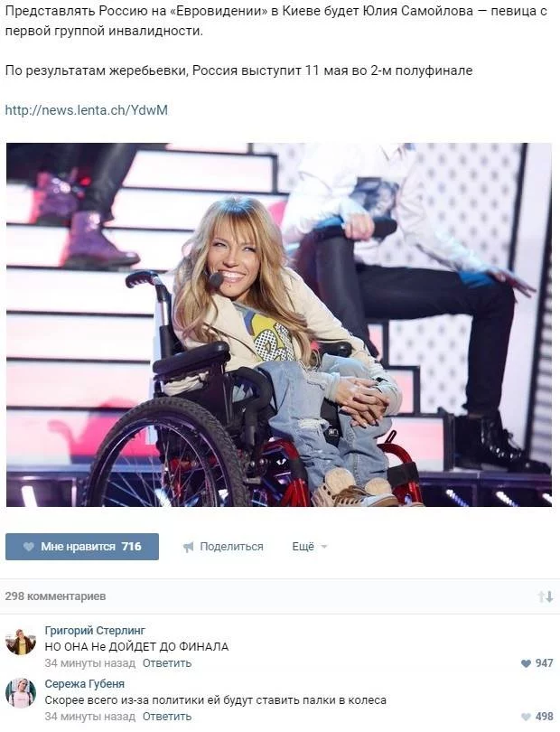The image size is (560, 732).
Task: Like Сережа Губеня's comment via the heart
Action: [526, 716]
